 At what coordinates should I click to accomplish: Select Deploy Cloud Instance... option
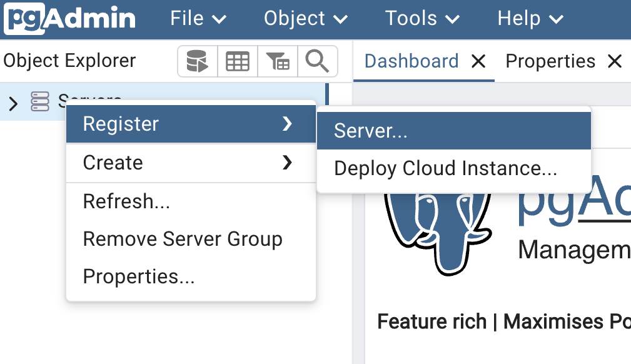pos(454,168)
